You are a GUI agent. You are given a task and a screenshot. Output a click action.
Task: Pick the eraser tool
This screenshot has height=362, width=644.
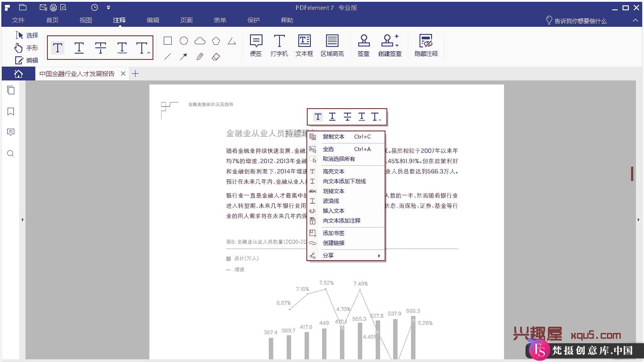[x=216, y=57]
